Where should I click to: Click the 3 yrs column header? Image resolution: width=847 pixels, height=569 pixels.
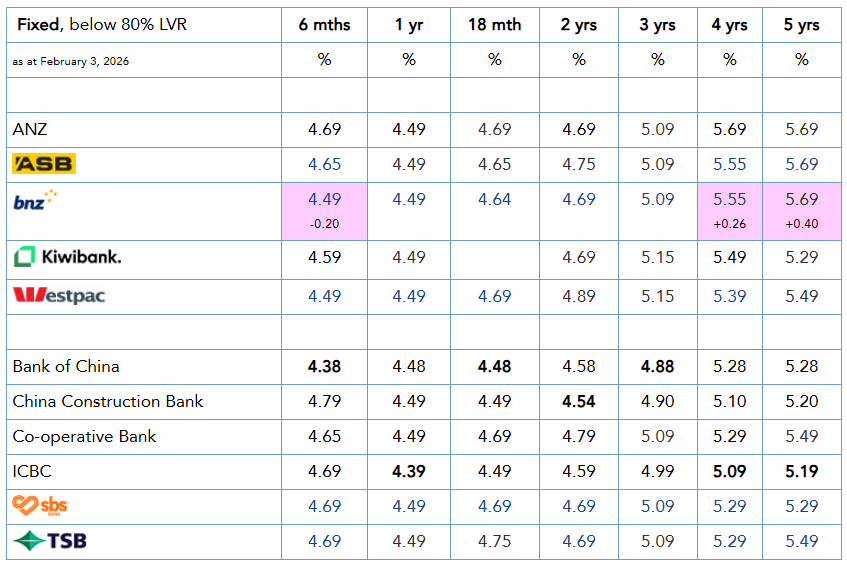click(x=657, y=25)
